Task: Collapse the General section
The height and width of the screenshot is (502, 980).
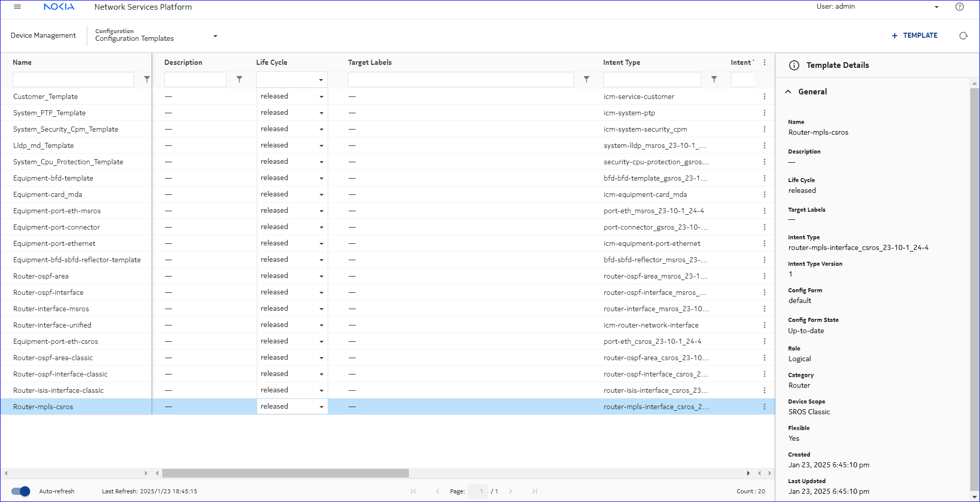Action: 788,92
